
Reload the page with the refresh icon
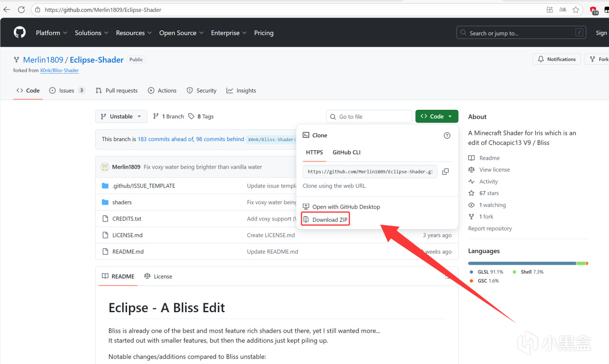[21, 10]
